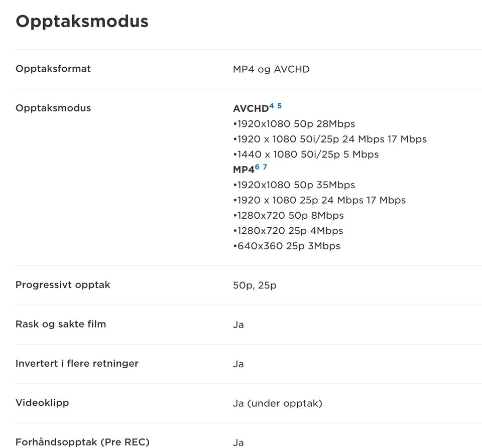Click the Ja (under opptak) value

click(277, 403)
